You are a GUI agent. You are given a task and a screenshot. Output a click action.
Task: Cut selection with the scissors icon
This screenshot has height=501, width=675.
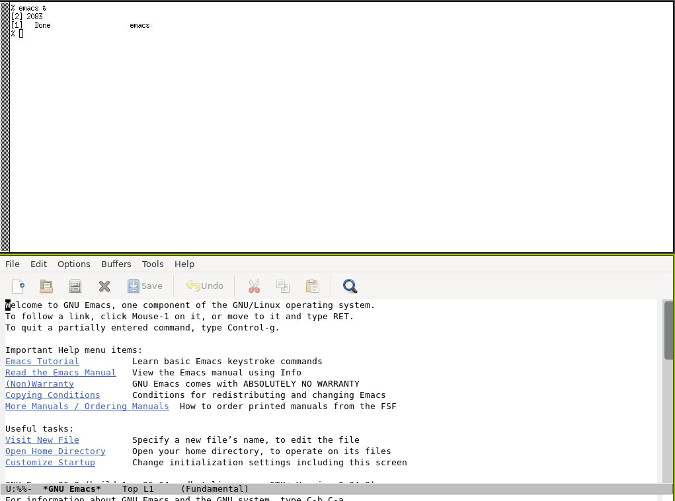tap(254, 286)
